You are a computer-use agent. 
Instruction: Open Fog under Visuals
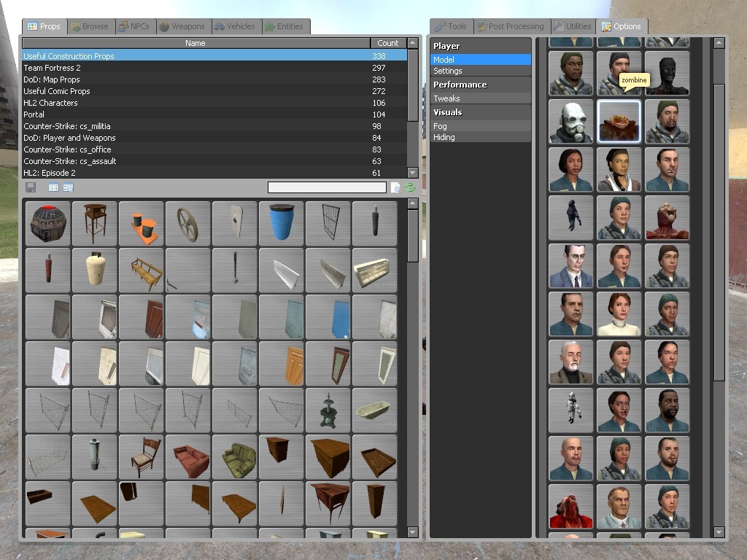pyautogui.click(x=480, y=126)
